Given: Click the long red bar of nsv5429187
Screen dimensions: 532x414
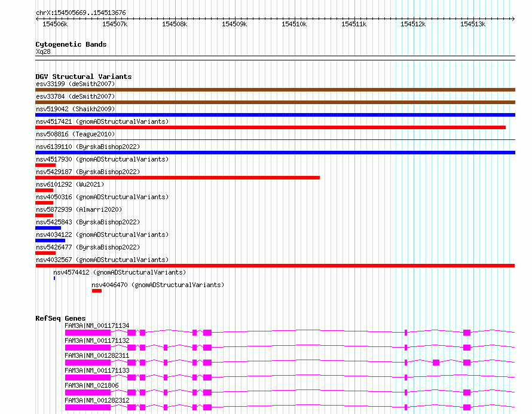Looking at the screenshot, I should coord(178,178).
